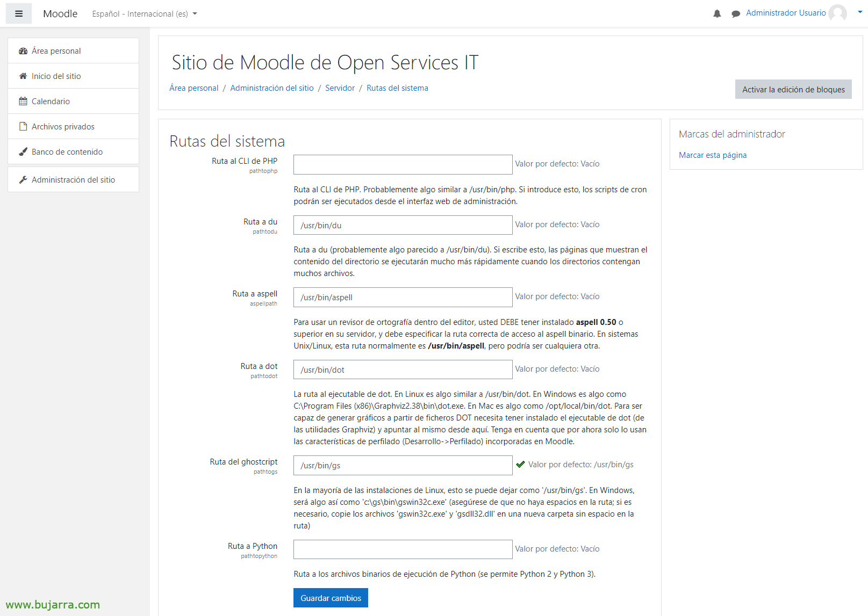Screen dimensions: 868x616
Task: Focus the Ruta a aspell field
Action: [403, 298]
